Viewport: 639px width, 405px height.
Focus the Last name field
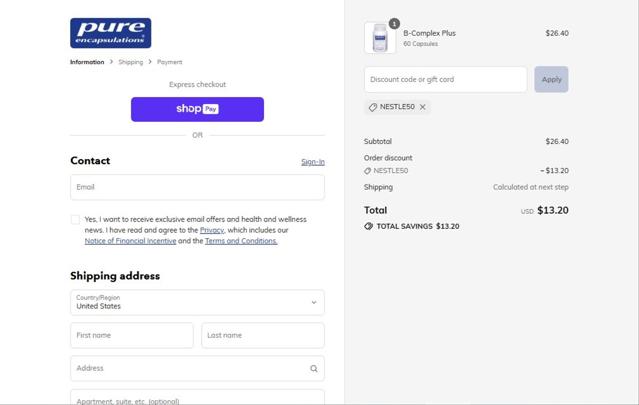pos(263,335)
